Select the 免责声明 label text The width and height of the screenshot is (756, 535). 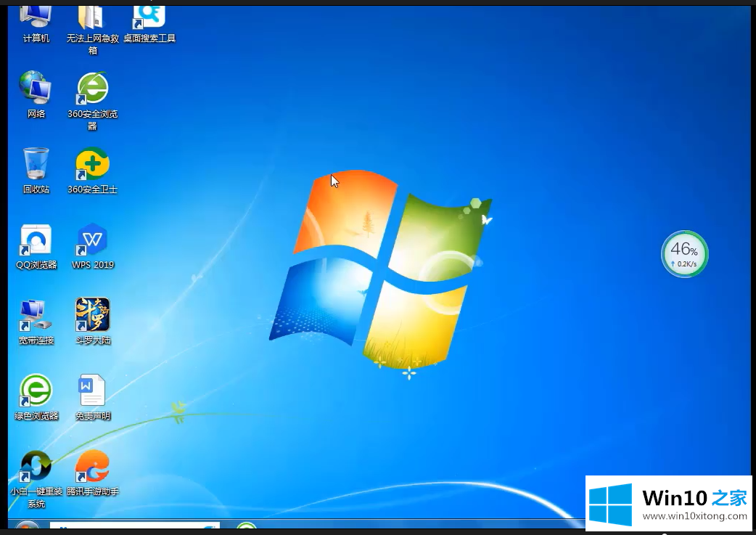(x=93, y=416)
